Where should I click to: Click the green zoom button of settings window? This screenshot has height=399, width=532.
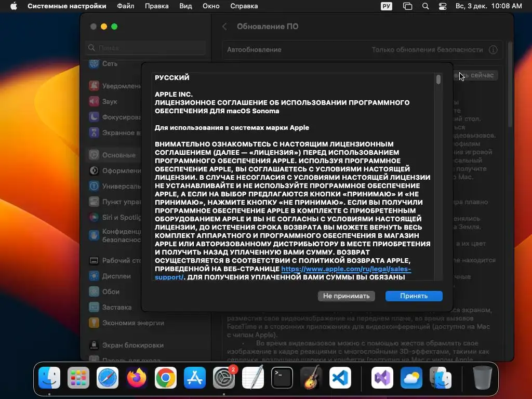(x=114, y=26)
